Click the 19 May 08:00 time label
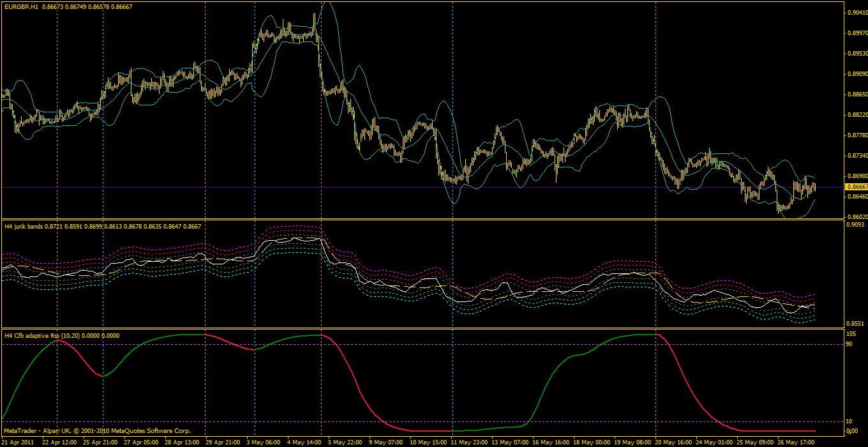The height and width of the screenshot is (447, 868). tap(632, 442)
